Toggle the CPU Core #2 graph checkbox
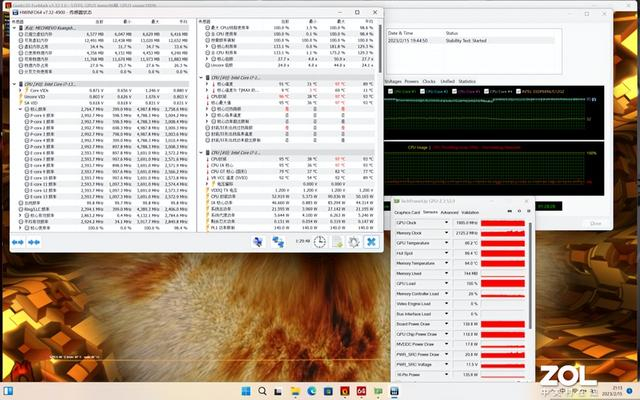640x400 pixels. click(423, 93)
